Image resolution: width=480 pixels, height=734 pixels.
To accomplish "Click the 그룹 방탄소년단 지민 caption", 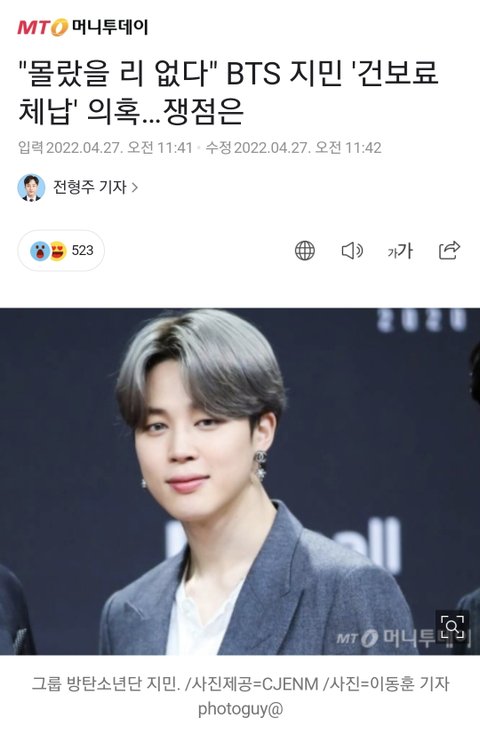I will [106, 683].
